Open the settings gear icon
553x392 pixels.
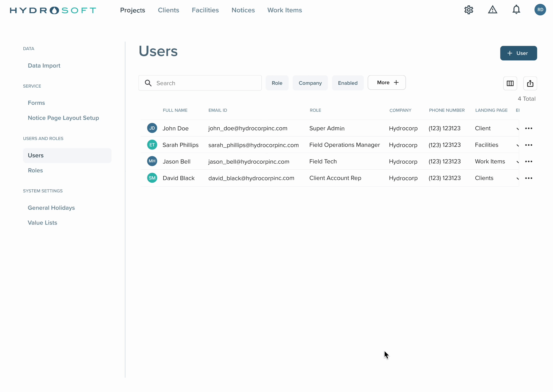(469, 10)
